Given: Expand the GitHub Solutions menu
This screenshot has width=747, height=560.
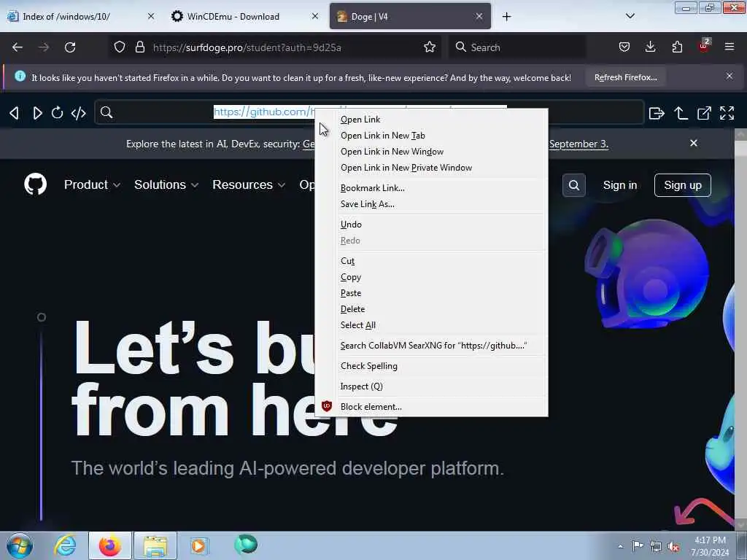Looking at the screenshot, I should (x=166, y=184).
